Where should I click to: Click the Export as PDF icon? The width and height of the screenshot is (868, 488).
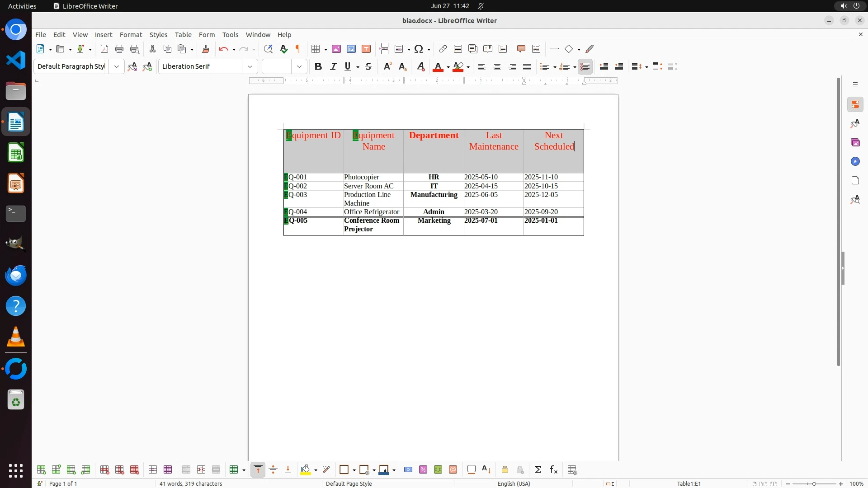pyautogui.click(x=104, y=49)
